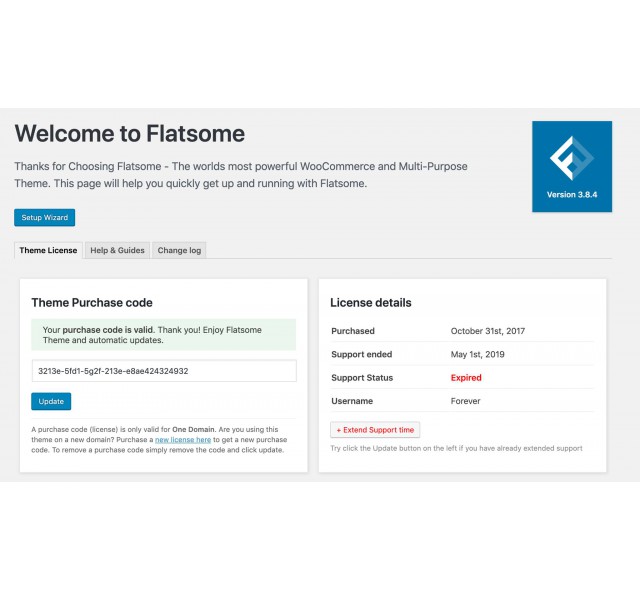Click the Theme Purchase code heading
Viewport: 640px width, 590px height.
tap(92, 302)
